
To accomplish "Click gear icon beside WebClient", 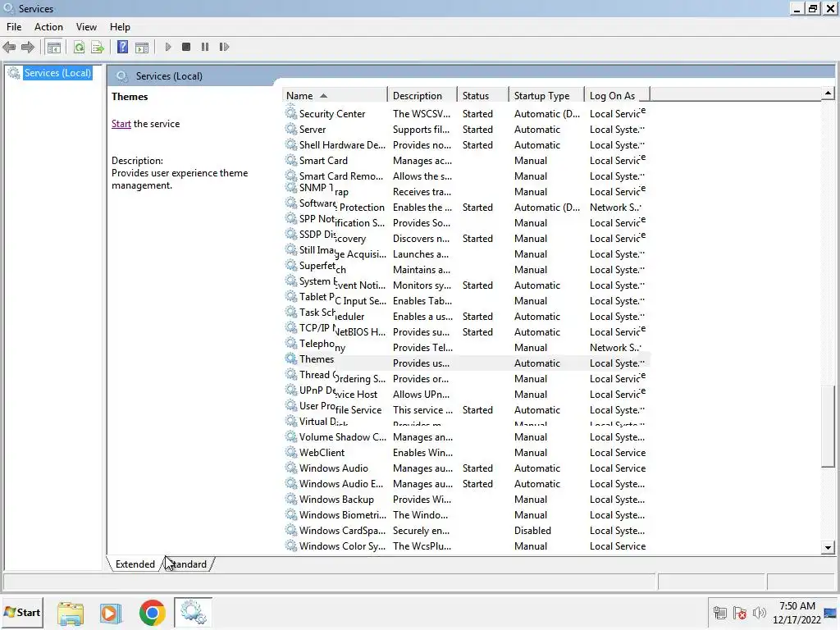I will tap(291, 452).
